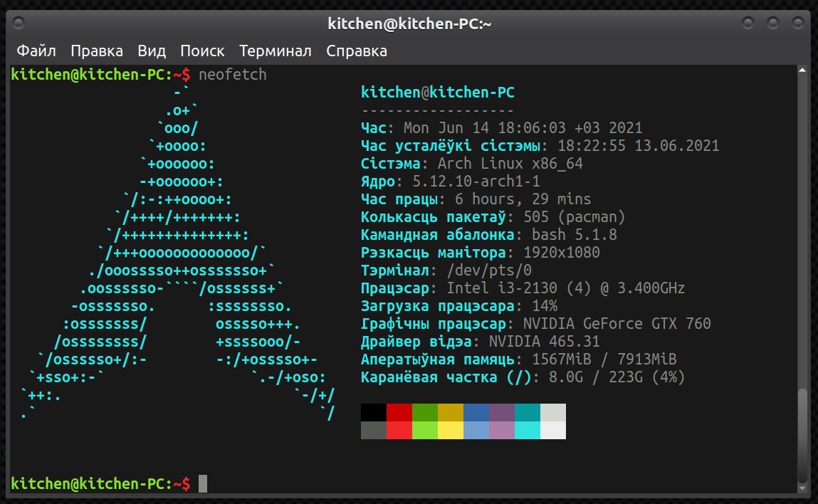
Task: Click the Arch logo ASCII art
Action: [177, 253]
